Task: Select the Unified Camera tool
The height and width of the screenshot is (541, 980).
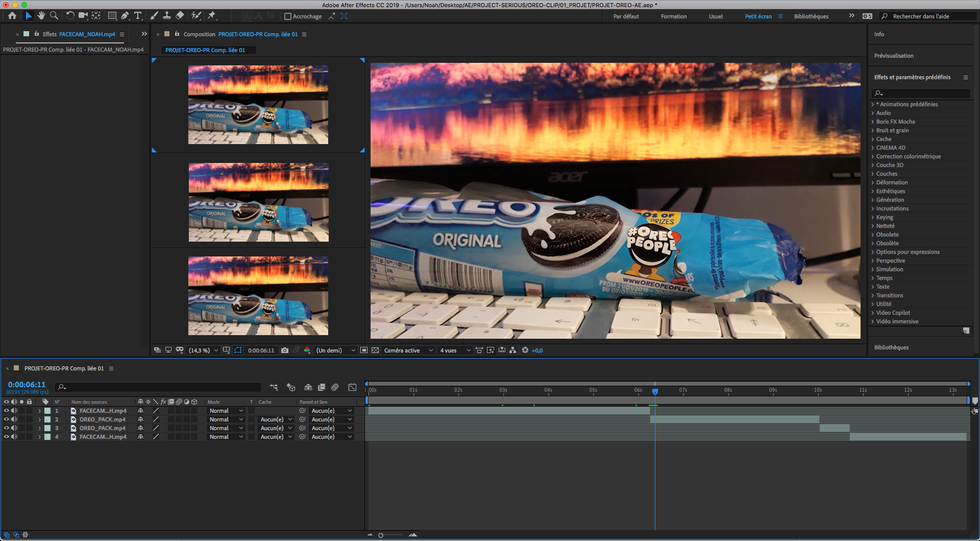Action: (83, 16)
